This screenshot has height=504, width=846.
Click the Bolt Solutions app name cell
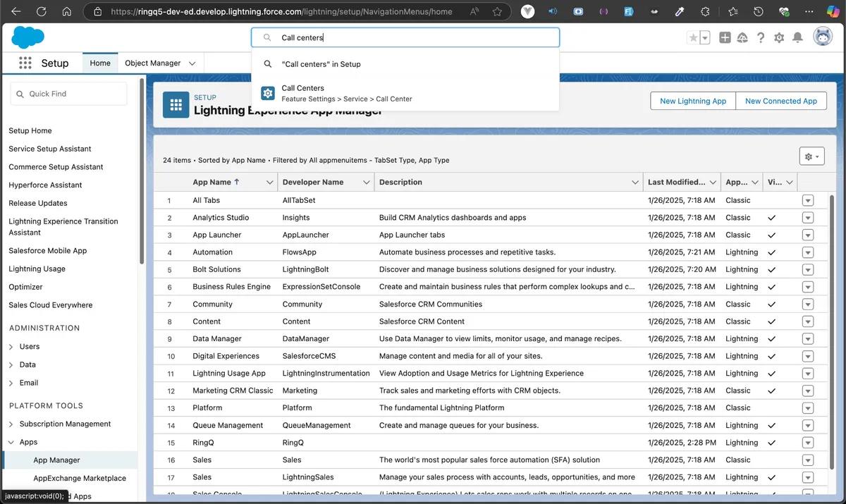pyautogui.click(x=216, y=269)
